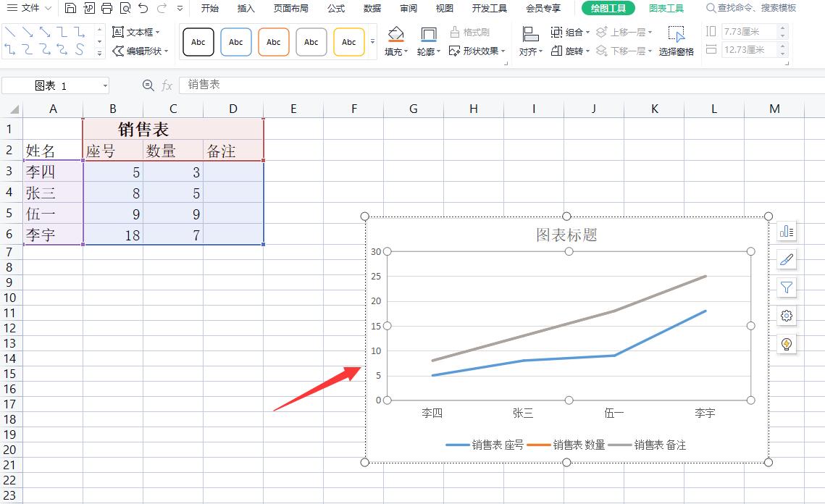Click the 编辑形状 edit shape button
Viewport: 825px width, 504px height.
(x=141, y=51)
